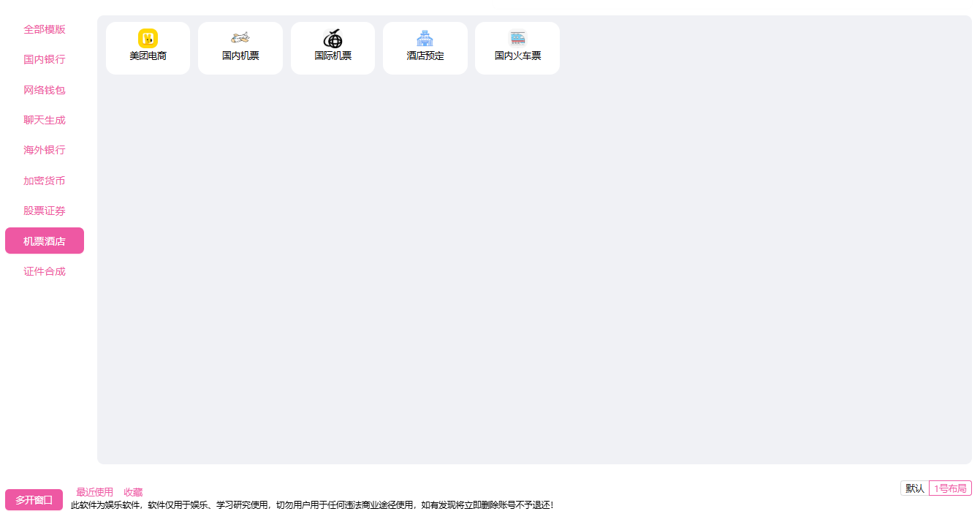Enable the 1号布局 layout option
Viewport: 980px width, 514px height.
pyautogui.click(x=950, y=488)
